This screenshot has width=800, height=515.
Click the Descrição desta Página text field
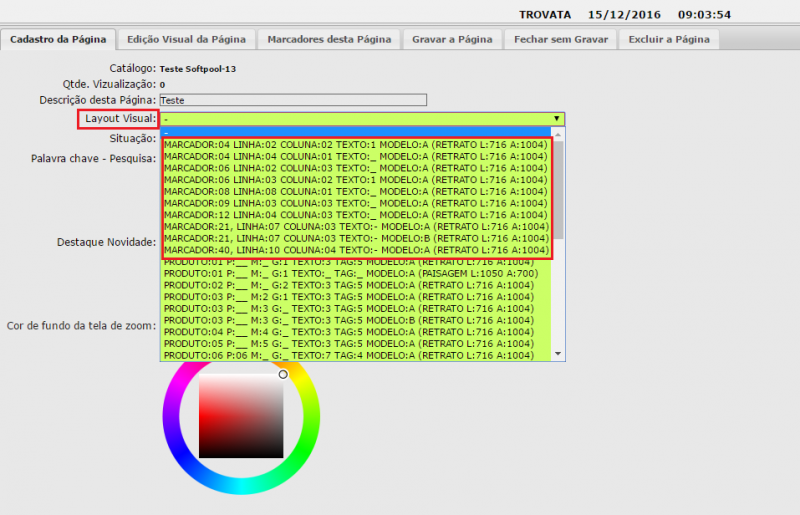(x=293, y=100)
